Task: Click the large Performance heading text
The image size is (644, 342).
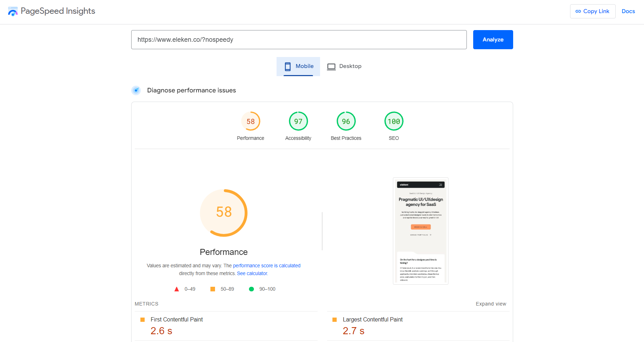Action: coord(224,252)
